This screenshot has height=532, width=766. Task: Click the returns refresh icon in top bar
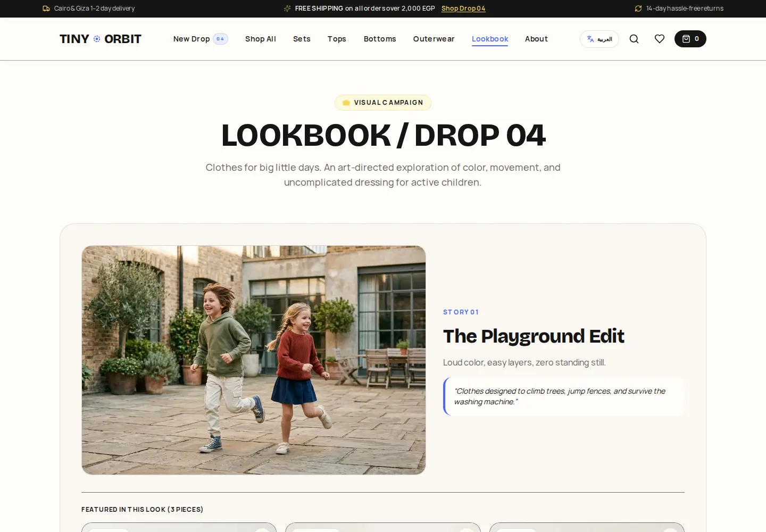(x=638, y=9)
